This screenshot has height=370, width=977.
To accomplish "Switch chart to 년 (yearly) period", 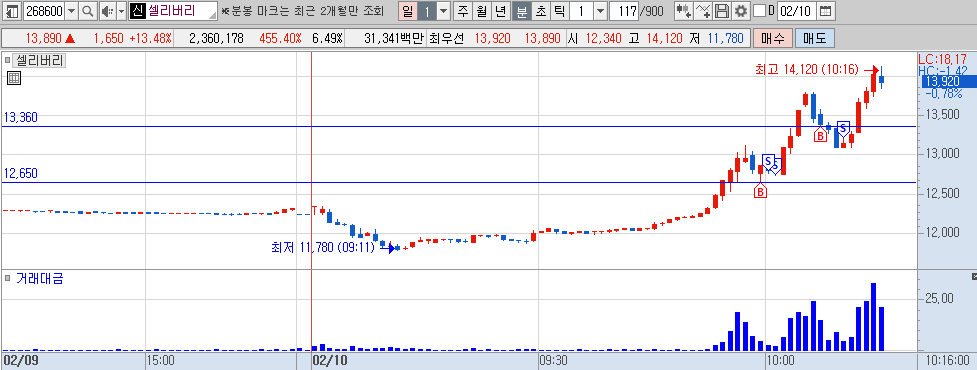I will point(500,11).
